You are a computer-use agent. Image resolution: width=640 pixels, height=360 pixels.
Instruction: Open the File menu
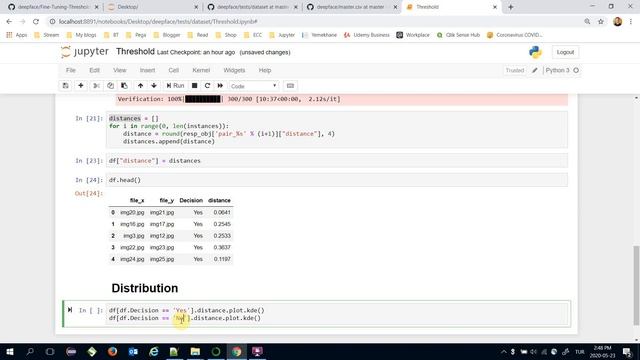point(71,70)
